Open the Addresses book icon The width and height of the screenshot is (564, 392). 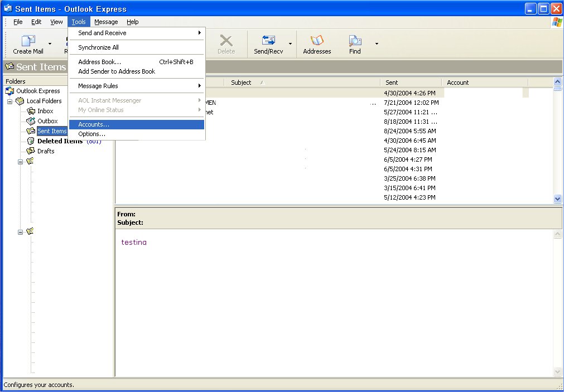point(317,40)
